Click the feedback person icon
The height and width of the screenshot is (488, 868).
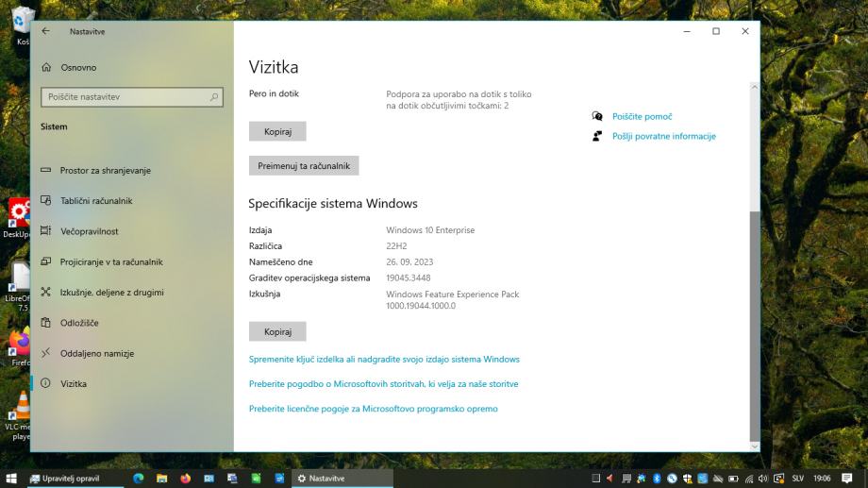[596, 136]
